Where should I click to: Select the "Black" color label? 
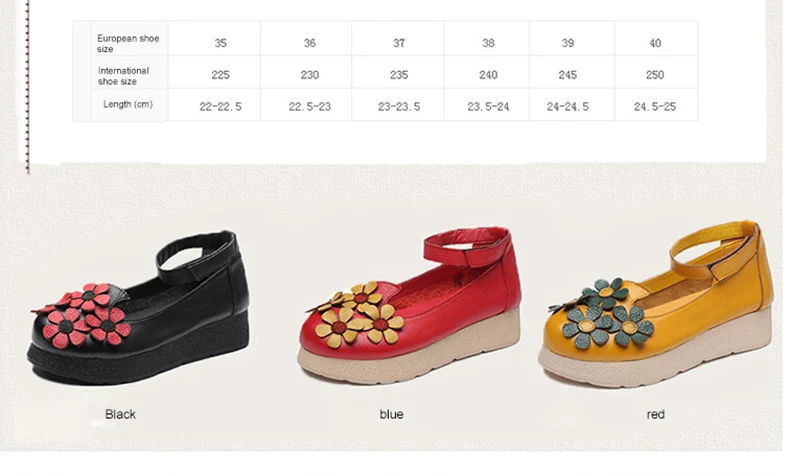tap(120, 415)
